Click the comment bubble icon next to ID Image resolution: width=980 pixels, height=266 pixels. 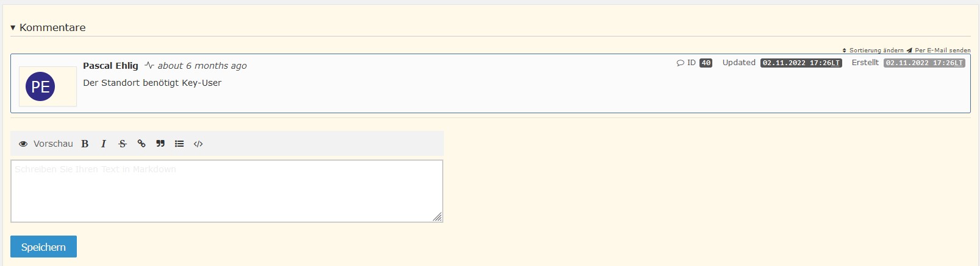coord(680,63)
